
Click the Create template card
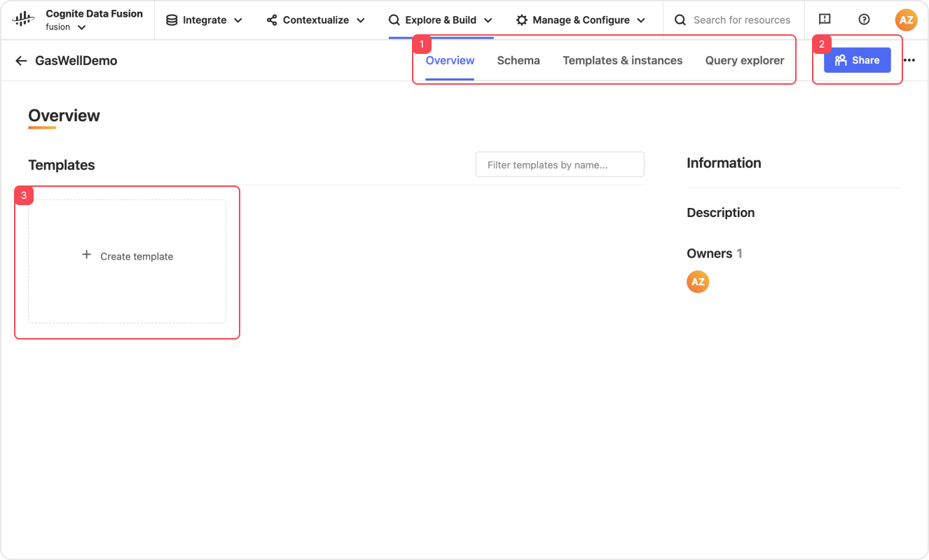pos(127,262)
